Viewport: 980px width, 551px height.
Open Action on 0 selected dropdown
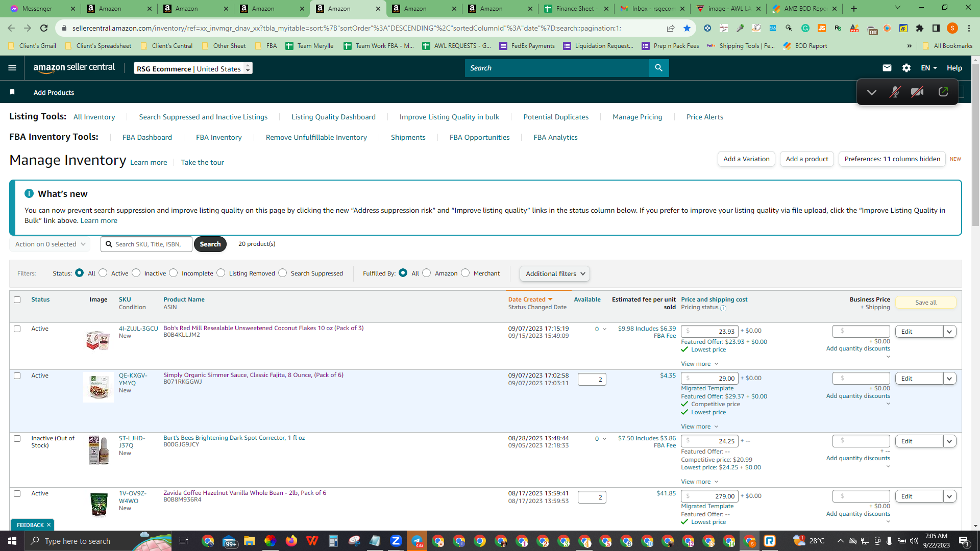point(50,244)
